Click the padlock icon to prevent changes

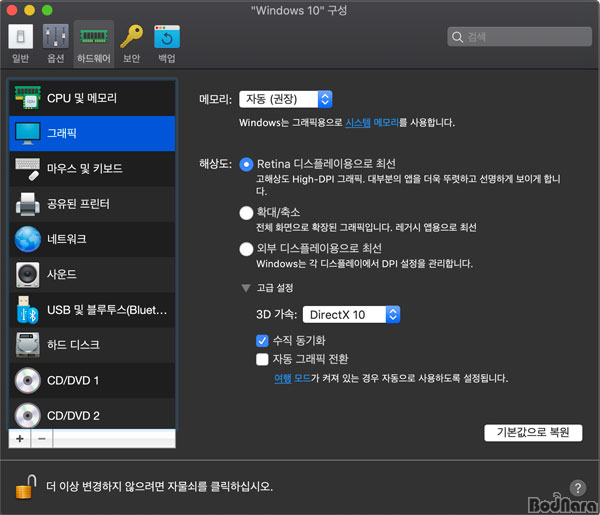point(26,487)
